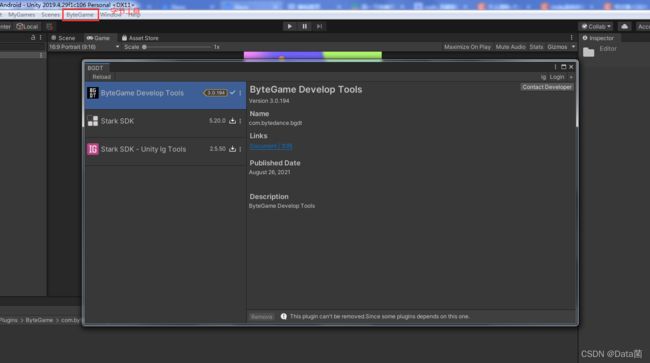Switch to the Game tab

point(98,38)
